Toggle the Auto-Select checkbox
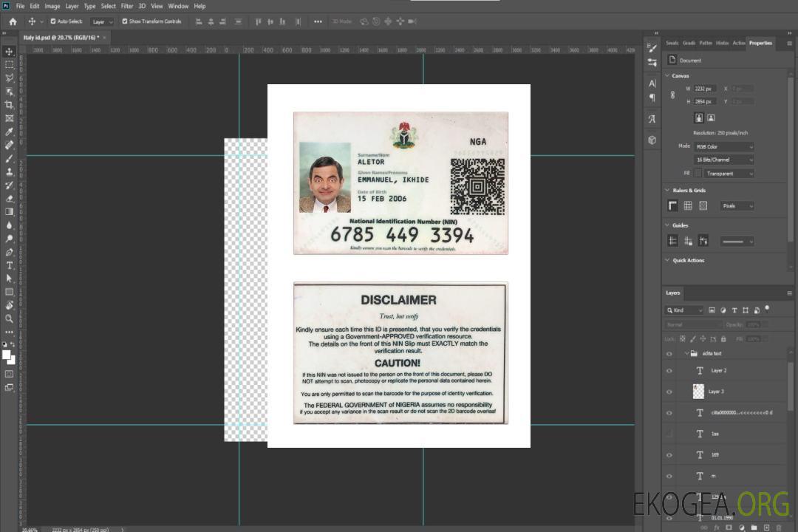This screenshot has width=798, height=532. [53, 21]
